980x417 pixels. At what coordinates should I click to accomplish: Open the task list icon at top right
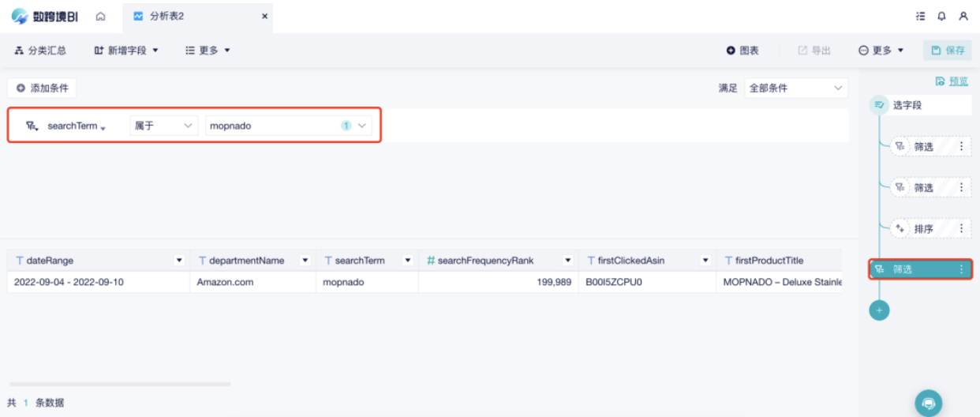pos(920,16)
